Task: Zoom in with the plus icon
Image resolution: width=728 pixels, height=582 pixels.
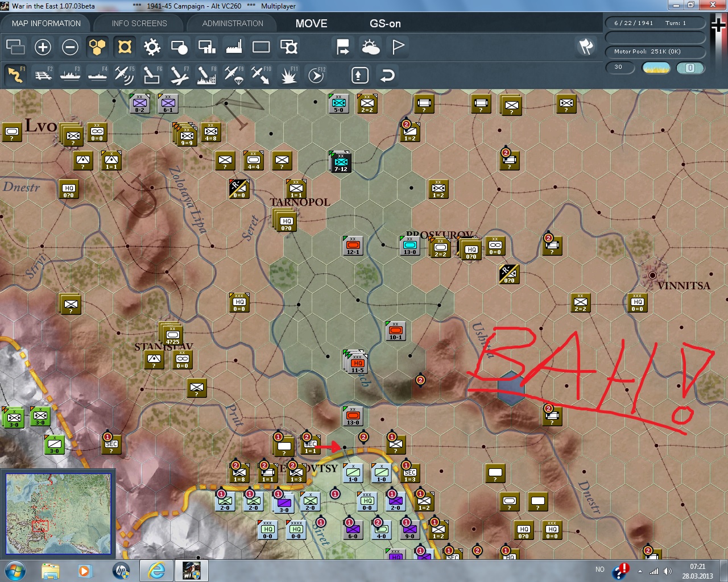Action: click(x=43, y=47)
